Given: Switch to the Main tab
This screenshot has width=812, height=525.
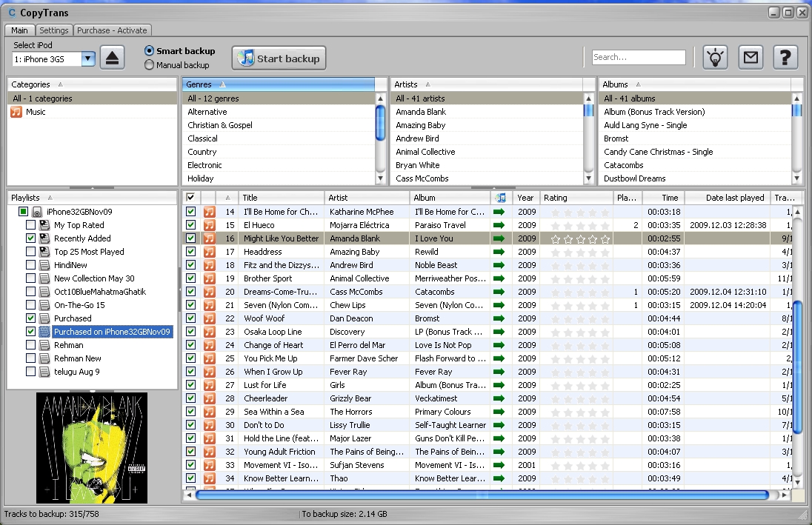Looking at the screenshot, I should point(20,30).
